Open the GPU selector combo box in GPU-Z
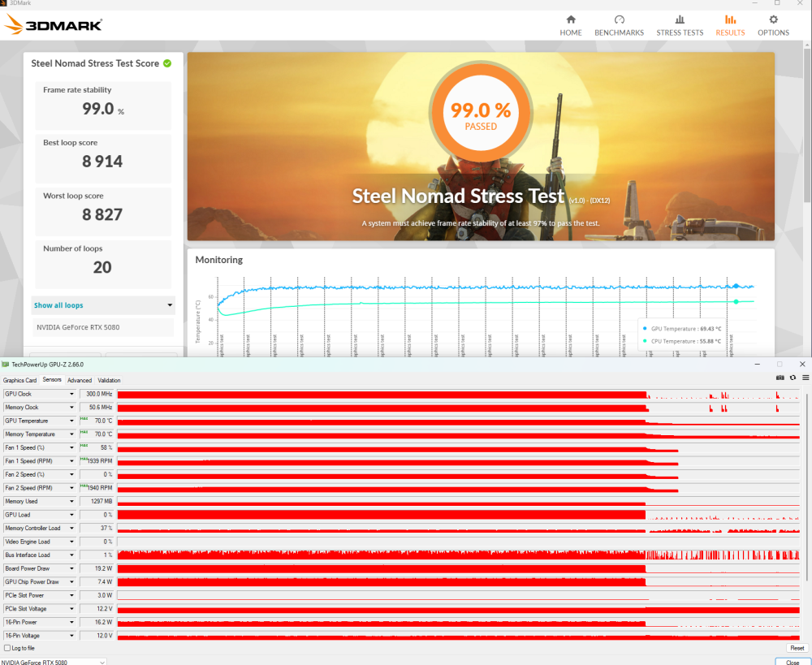Image resolution: width=812 pixels, height=665 pixels. tap(54, 662)
